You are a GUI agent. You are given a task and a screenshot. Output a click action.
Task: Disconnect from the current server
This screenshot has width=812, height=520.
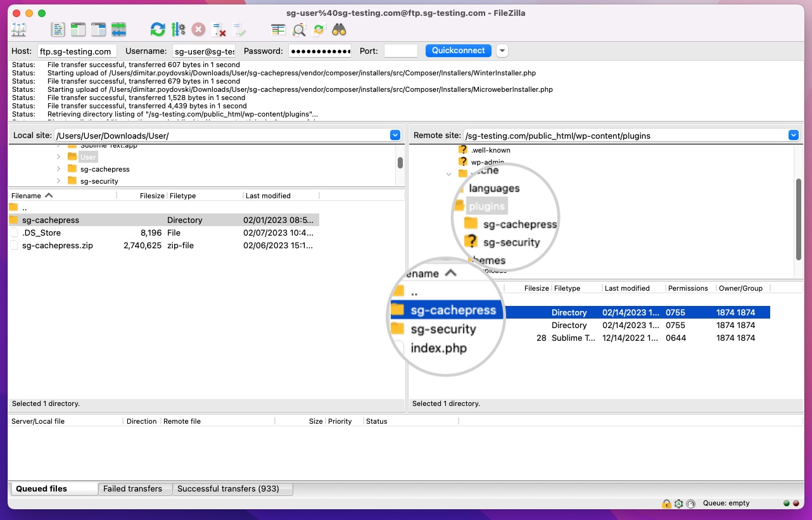(219, 29)
